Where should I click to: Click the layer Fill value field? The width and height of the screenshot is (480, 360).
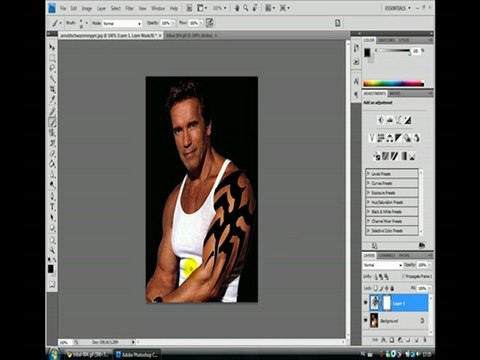422,288
